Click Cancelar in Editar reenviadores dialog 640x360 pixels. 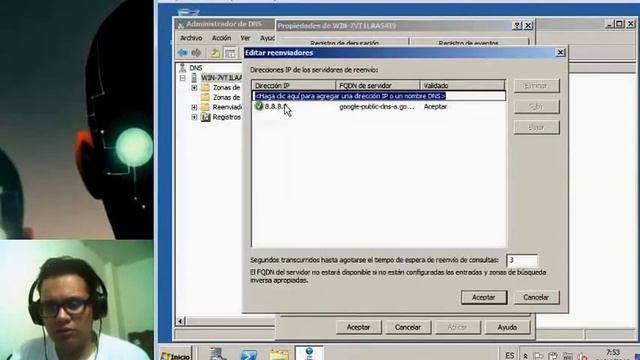[536, 298]
